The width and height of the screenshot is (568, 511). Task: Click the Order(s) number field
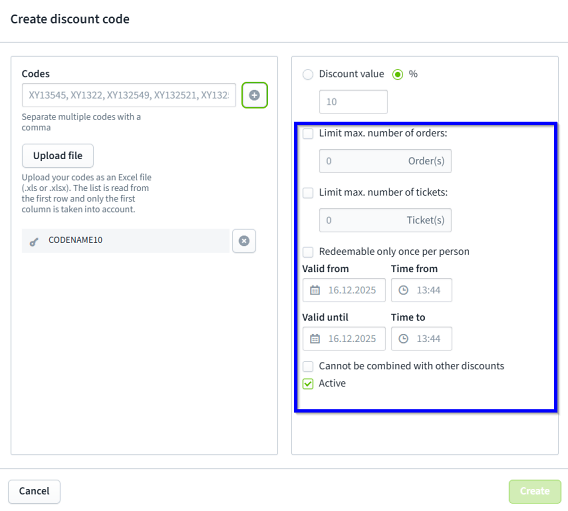[385, 161]
